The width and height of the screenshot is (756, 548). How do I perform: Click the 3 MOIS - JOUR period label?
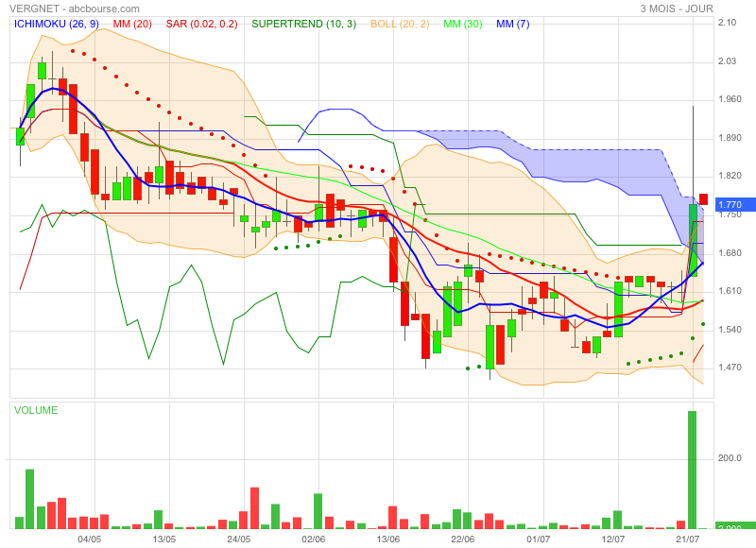677,9
